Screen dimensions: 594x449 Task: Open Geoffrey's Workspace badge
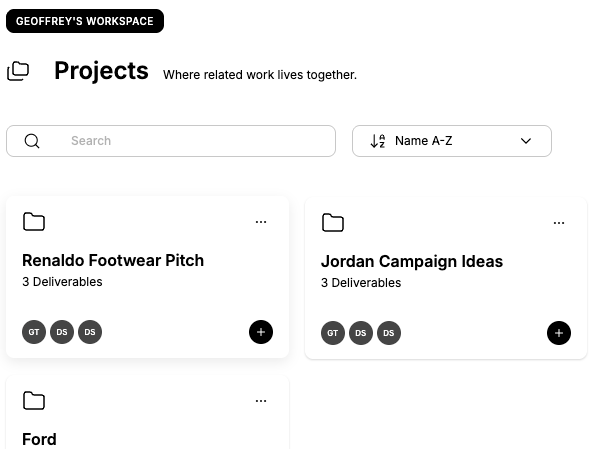click(85, 21)
